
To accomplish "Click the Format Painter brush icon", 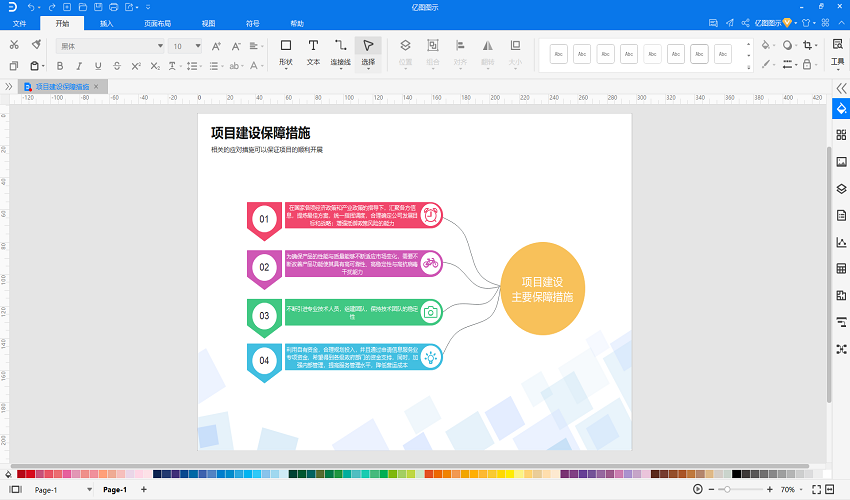I will click(36, 45).
